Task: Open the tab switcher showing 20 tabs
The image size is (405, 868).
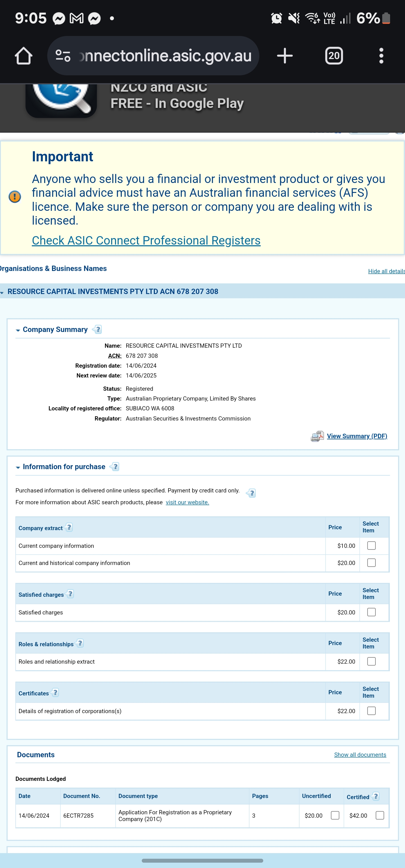Action: click(x=334, y=56)
